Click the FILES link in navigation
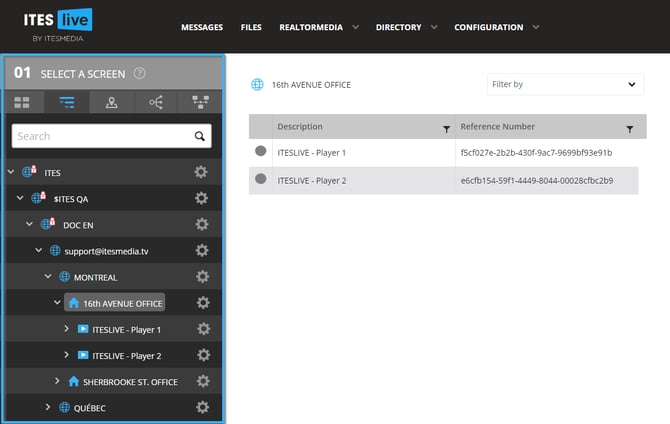 pyautogui.click(x=251, y=27)
